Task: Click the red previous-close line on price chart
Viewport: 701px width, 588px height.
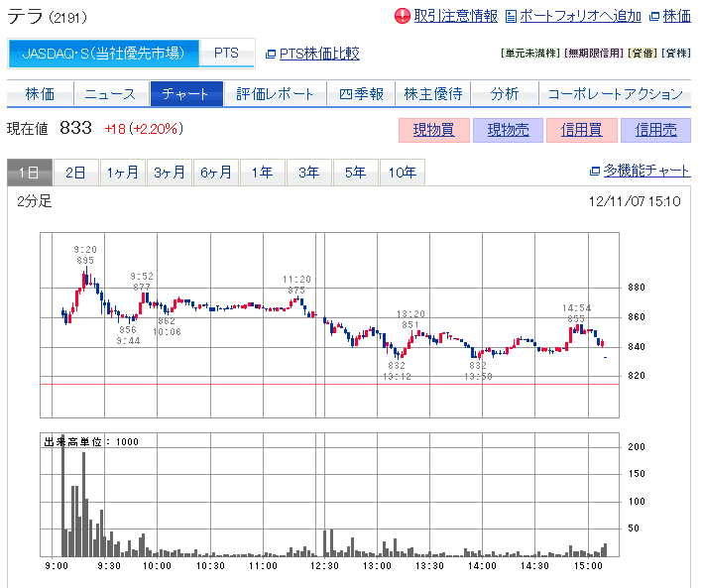Action: click(329, 384)
